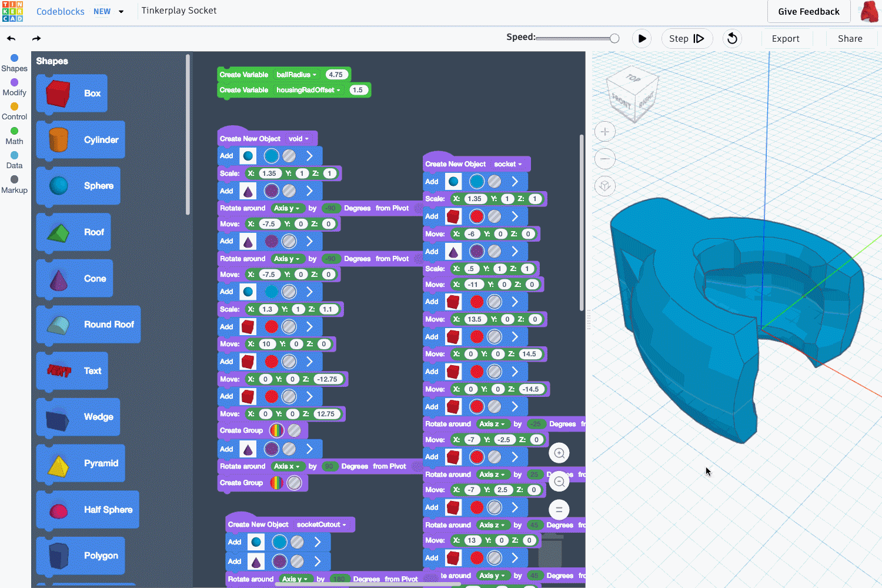The width and height of the screenshot is (882, 588).
Task: Select the Shapes category
Action: [14, 63]
